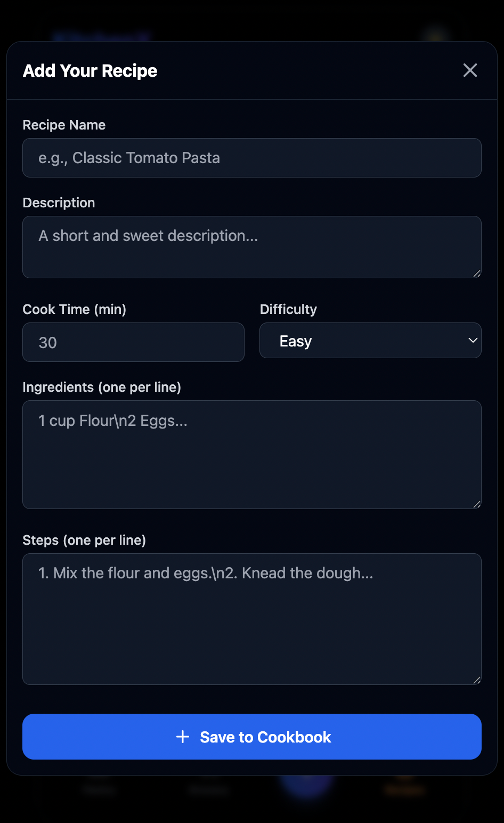Click the Ingredients textarea resize handle
Viewport: 504px width, 823px height.
tap(477, 504)
